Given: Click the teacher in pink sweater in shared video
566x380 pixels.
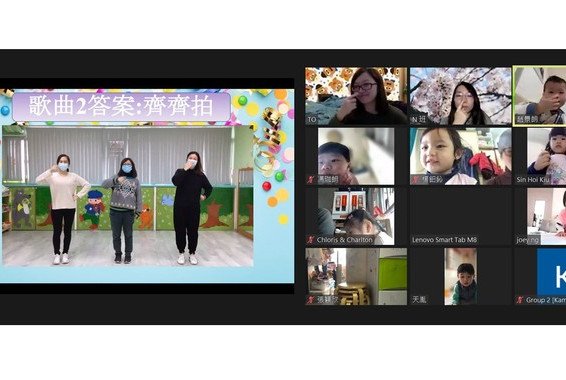Looking at the screenshot, I should (x=63, y=209).
